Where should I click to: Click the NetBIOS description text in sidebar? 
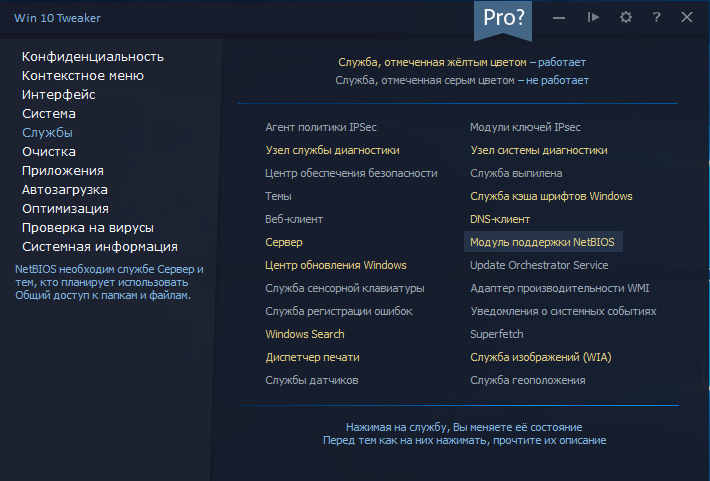point(109,282)
